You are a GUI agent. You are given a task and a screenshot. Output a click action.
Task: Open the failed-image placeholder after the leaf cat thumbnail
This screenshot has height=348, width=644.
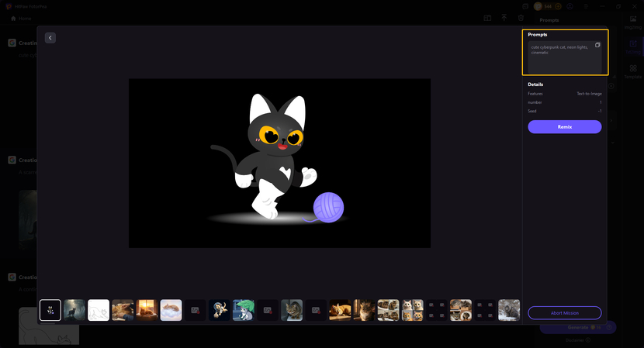tap(268, 310)
